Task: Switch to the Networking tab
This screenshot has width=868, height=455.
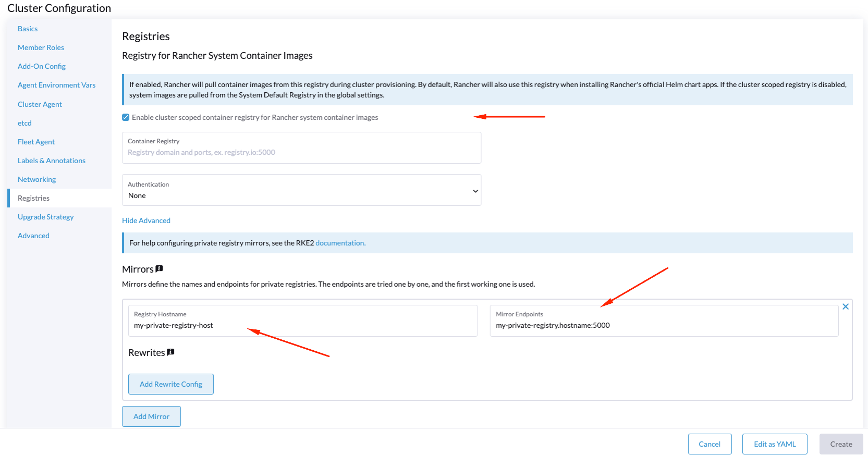Action: tap(36, 179)
